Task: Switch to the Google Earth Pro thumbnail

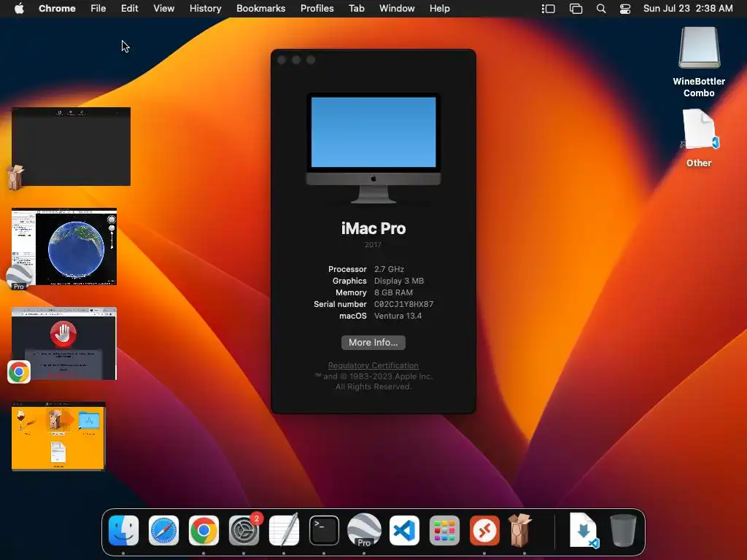Action: 64,246
